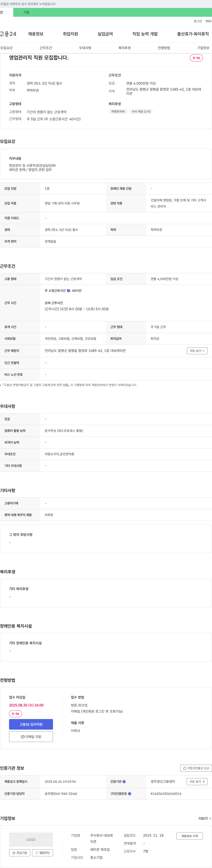
Task: Select contact text 송하영(062-960-3246)
Action: pos(61,794)
